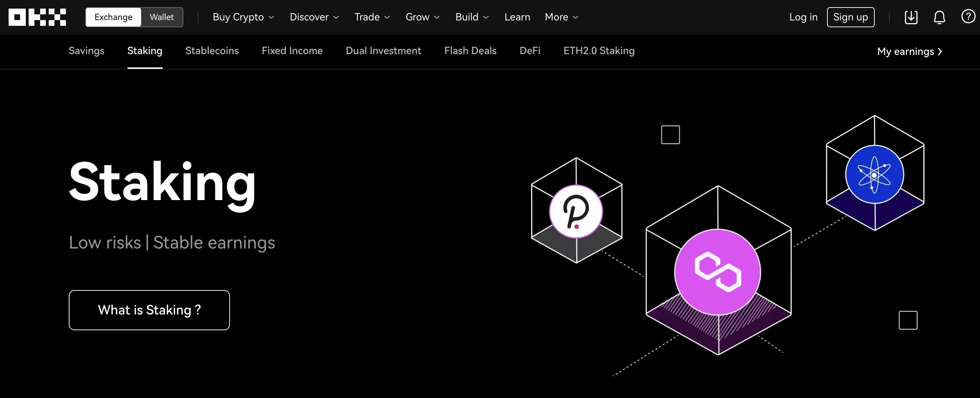The width and height of the screenshot is (980, 398).
Task: Open the Stablecoins tab
Action: pos(212,51)
